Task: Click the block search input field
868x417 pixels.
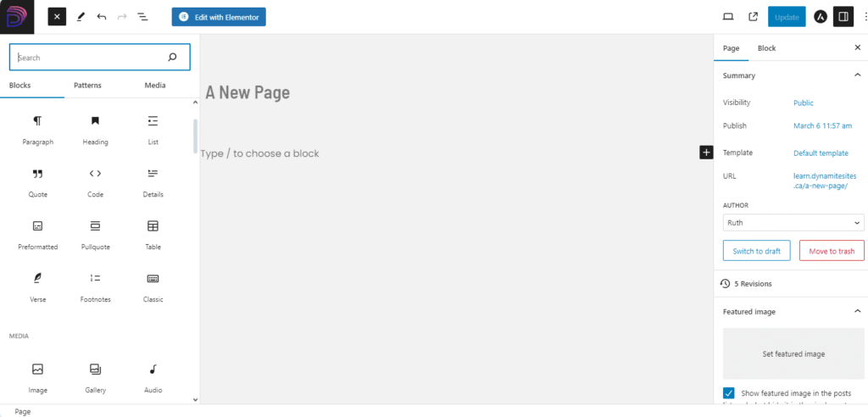Action: (89, 58)
